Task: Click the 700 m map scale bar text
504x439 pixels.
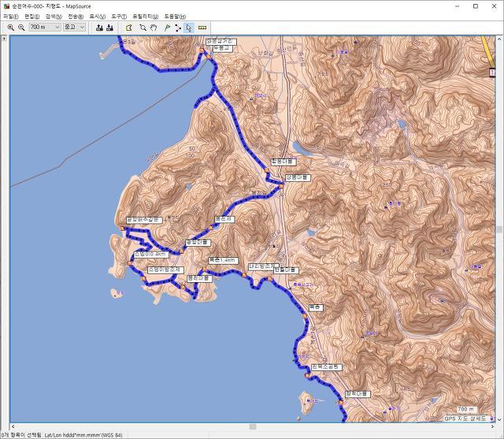Action: 465,409
